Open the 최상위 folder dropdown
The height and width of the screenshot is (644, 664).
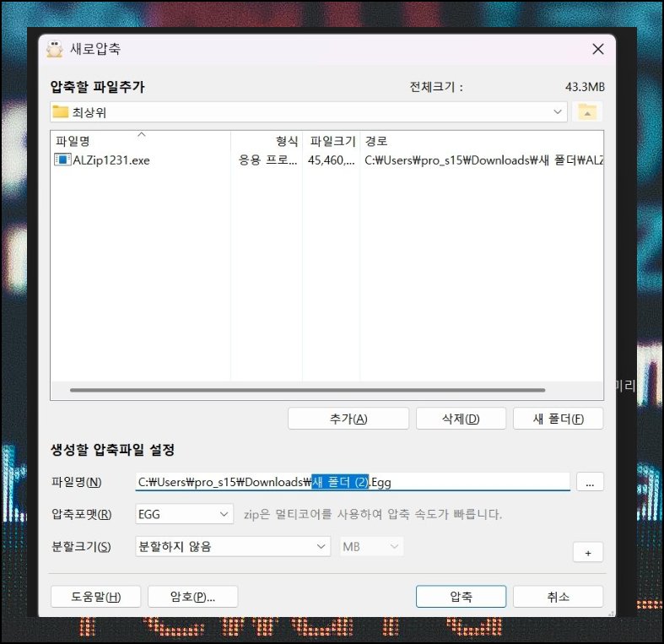point(558,112)
